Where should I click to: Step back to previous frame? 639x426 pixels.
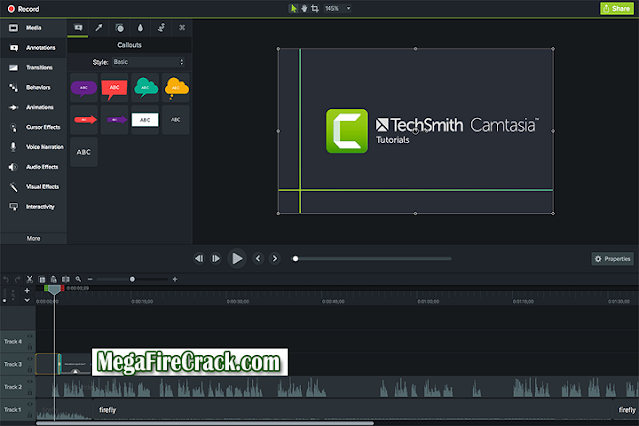point(199,258)
